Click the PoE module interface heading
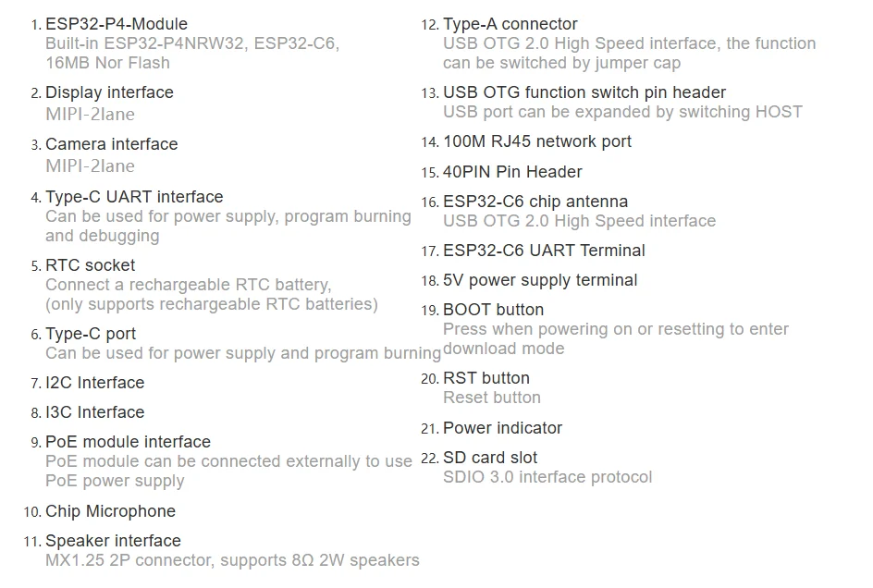This screenshot has width=873, height=588. tap(128, 442)
